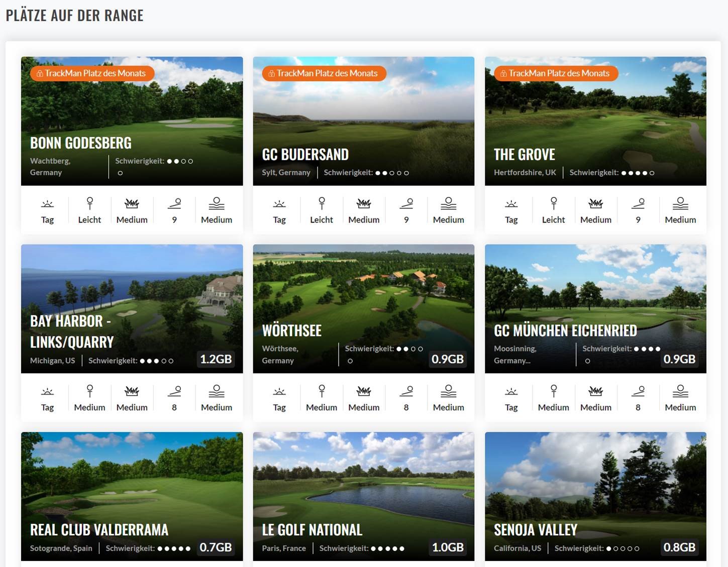Click the TrackMan Platz des Monats badge on GC Budersand

(324, 73)
